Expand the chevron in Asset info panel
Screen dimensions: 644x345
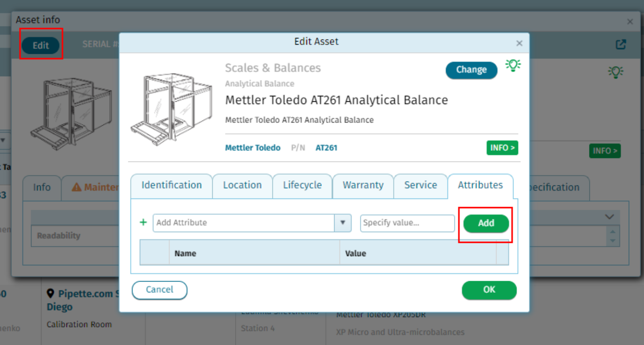pos(609,217)
